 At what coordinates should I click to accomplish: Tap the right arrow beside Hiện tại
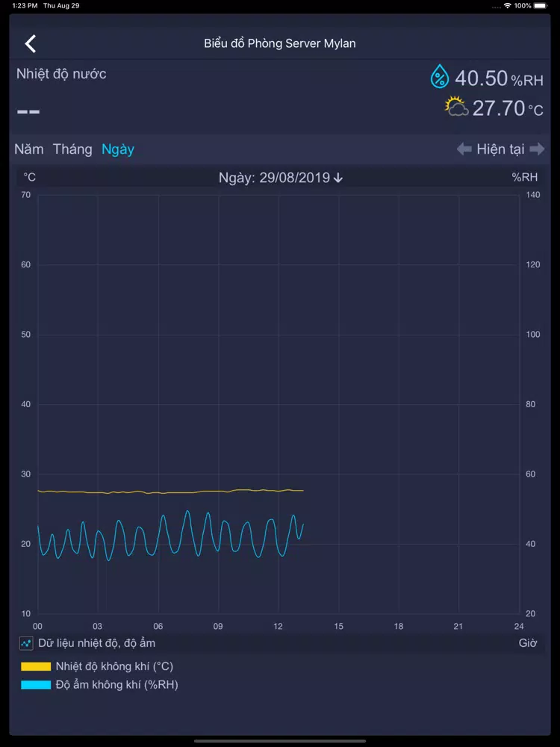[x=537, y=149]
